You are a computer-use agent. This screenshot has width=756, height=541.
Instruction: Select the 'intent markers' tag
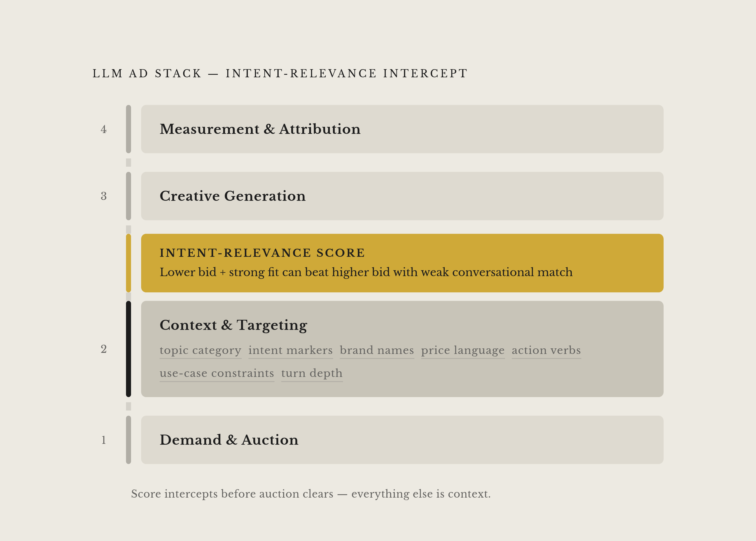click(290, 351)
